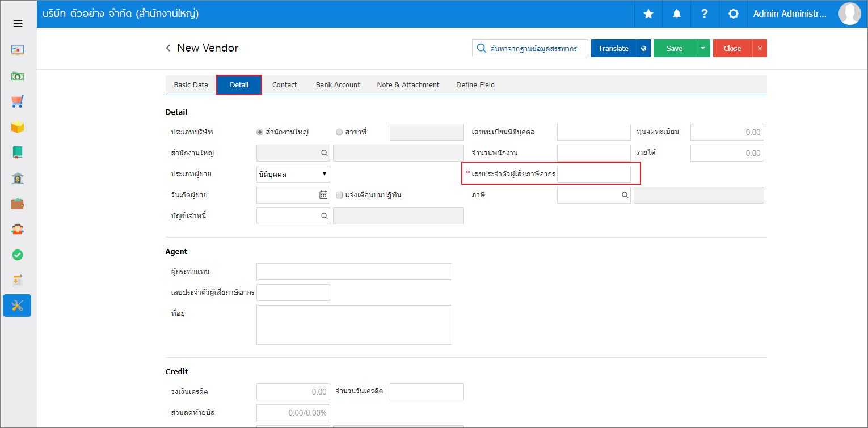The height and width of the screenshot is (428, 868).
Task: Switch to the Basic Data tab
Action: point(191,84)
